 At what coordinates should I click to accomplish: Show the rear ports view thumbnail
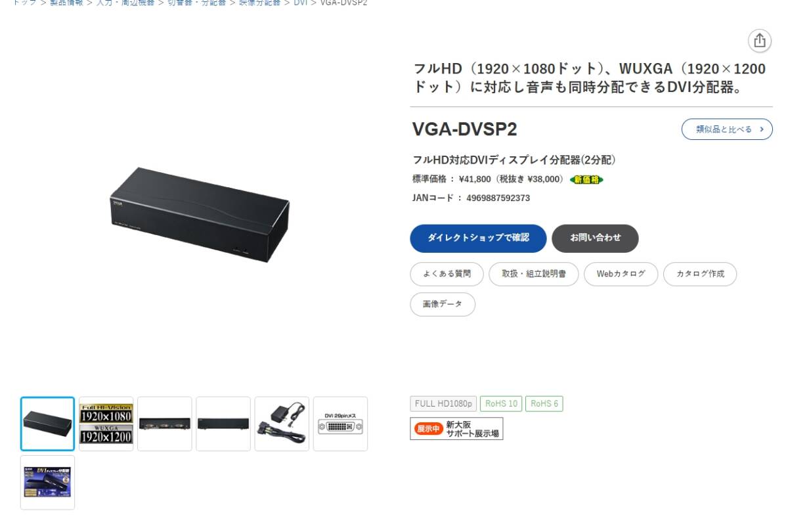pyautogui.click(x=165, y=424)
